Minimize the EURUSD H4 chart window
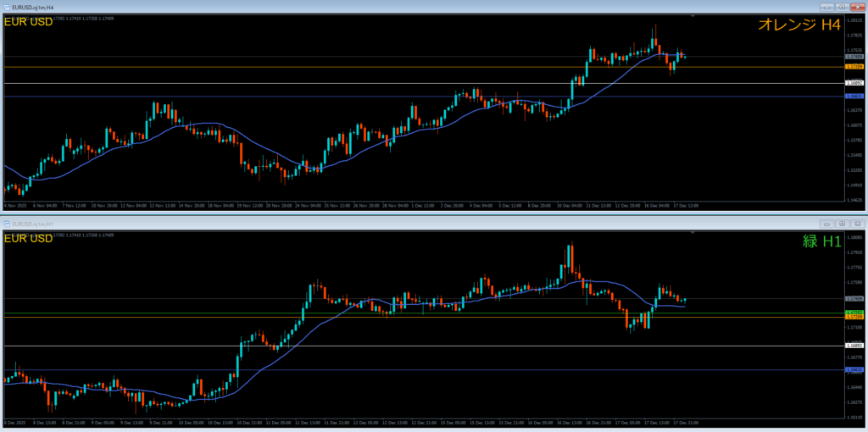The image size is (868, 432). (826, 7)
